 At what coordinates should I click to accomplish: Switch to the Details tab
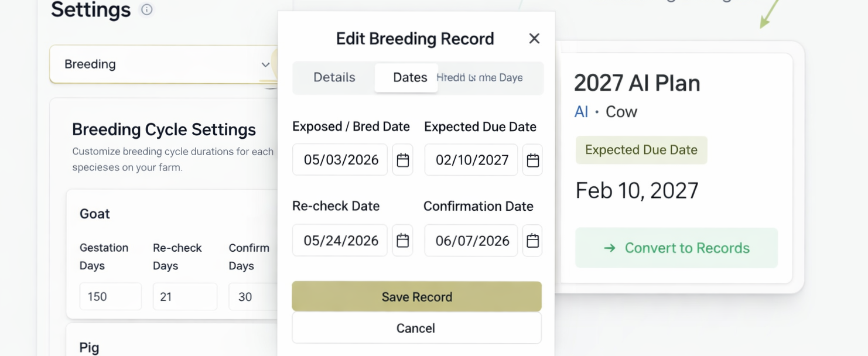pos(334,77)
